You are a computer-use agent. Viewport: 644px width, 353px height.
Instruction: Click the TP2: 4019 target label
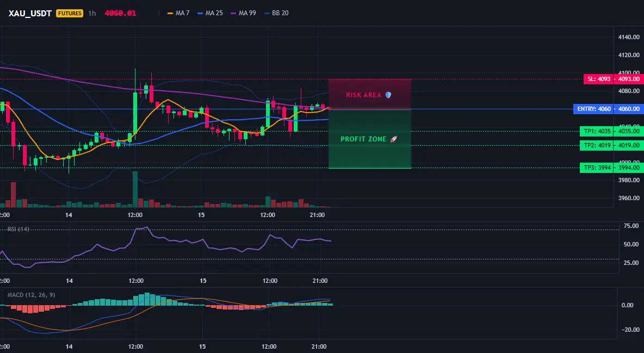[597, 145]
